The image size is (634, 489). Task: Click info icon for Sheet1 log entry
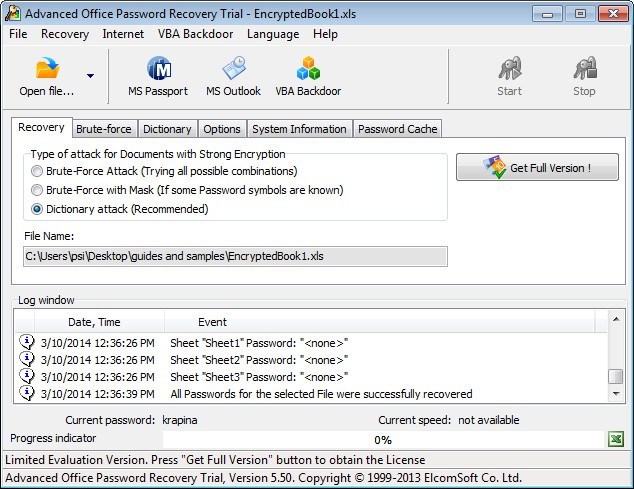27,342
